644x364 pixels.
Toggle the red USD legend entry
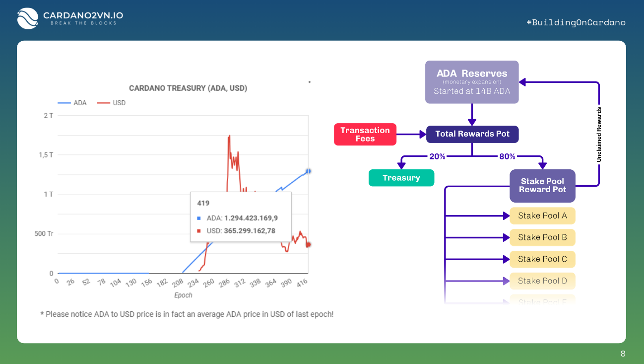112,103
